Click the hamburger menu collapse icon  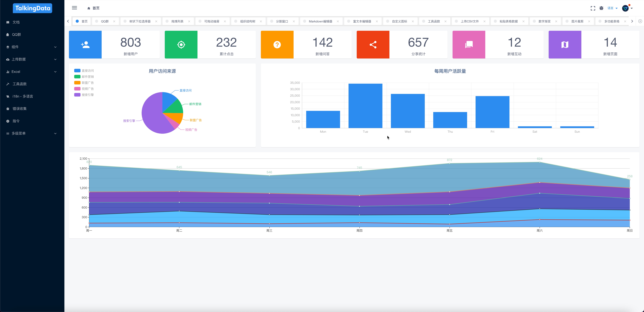click(74, 8)
